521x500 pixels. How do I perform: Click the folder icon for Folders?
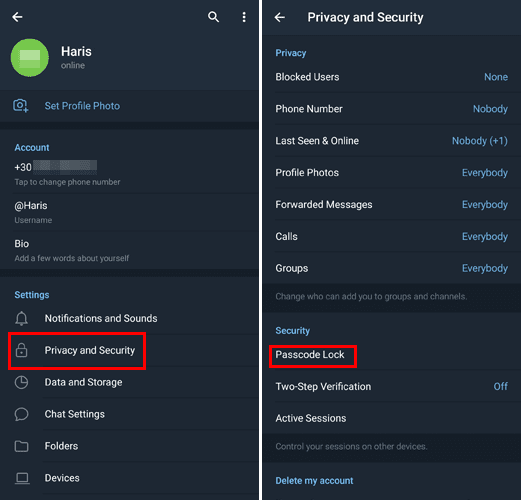point(21,446)
